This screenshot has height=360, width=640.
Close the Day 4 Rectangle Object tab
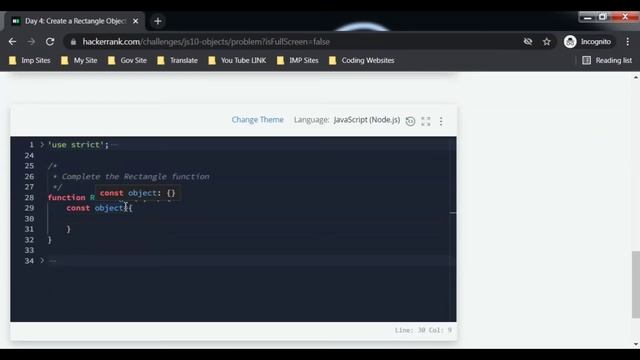pos(136,21)
